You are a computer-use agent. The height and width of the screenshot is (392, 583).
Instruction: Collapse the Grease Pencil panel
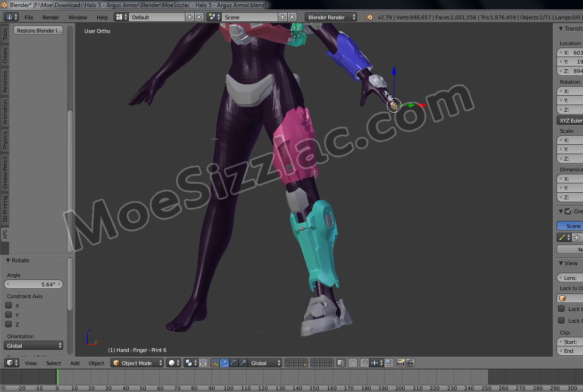[x=561, y=211]
